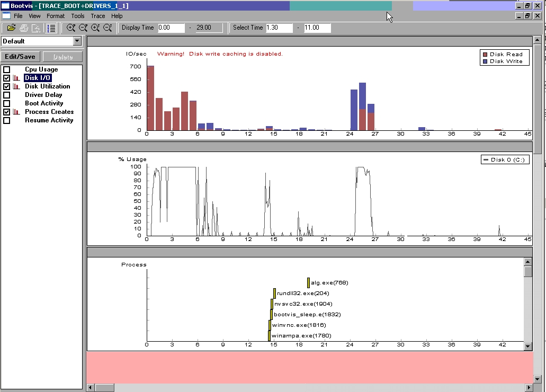The height and width of the screenshot is (392, 546).
Task: Open the Trace menu
Action: click(x=98, y=16)
